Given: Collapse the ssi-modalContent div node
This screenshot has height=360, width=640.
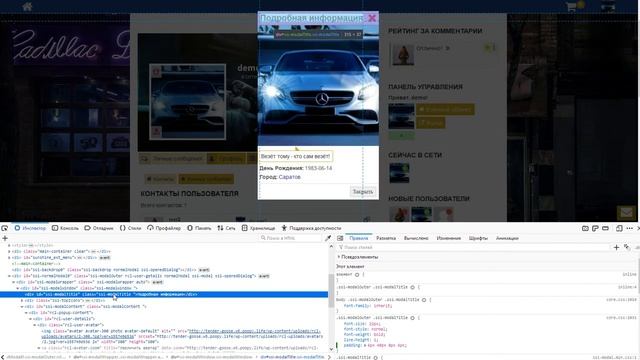Looking at the screenshot, I should coord(22,307).
